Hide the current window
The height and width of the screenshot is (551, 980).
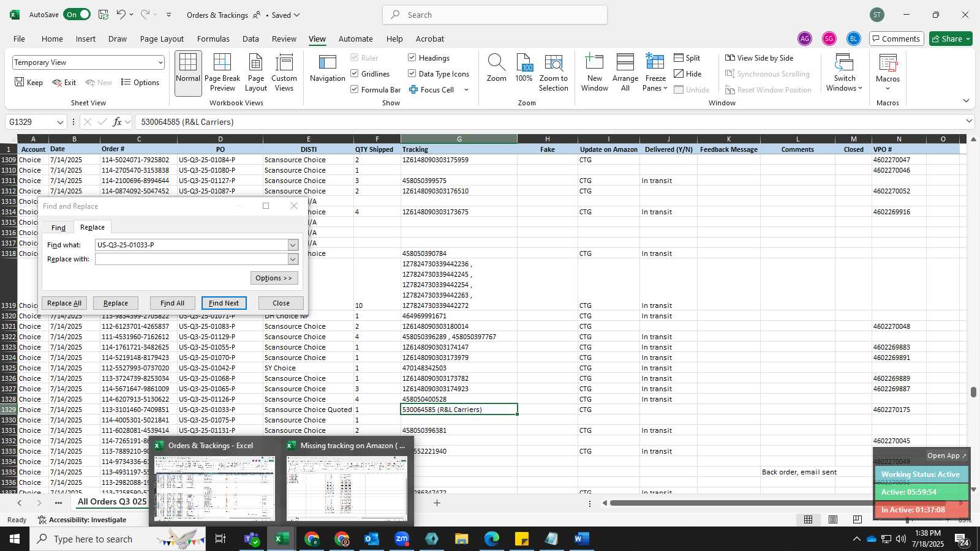(688, 73)
